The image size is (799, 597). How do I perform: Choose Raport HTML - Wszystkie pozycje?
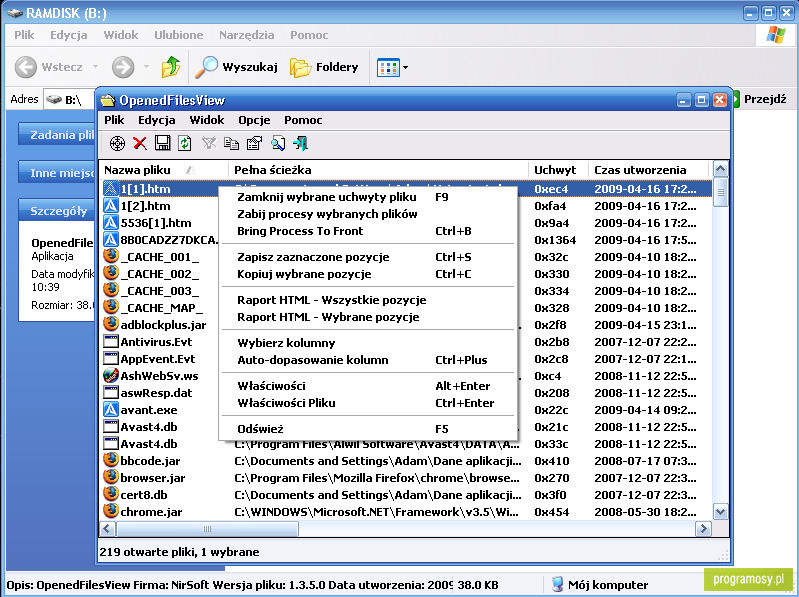[x=368, y=300]
